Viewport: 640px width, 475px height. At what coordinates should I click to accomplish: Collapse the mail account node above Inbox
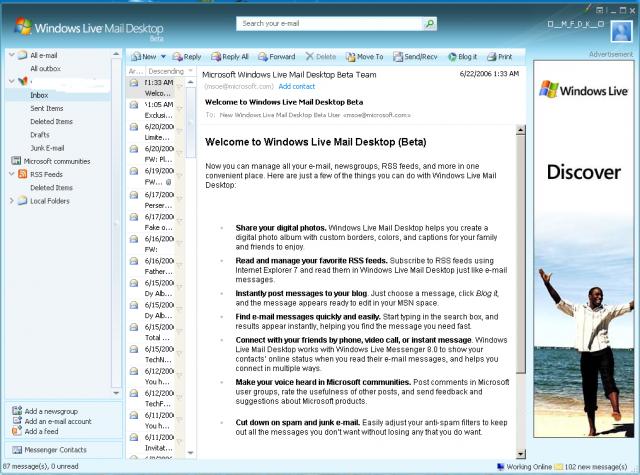tap(11, 81)
